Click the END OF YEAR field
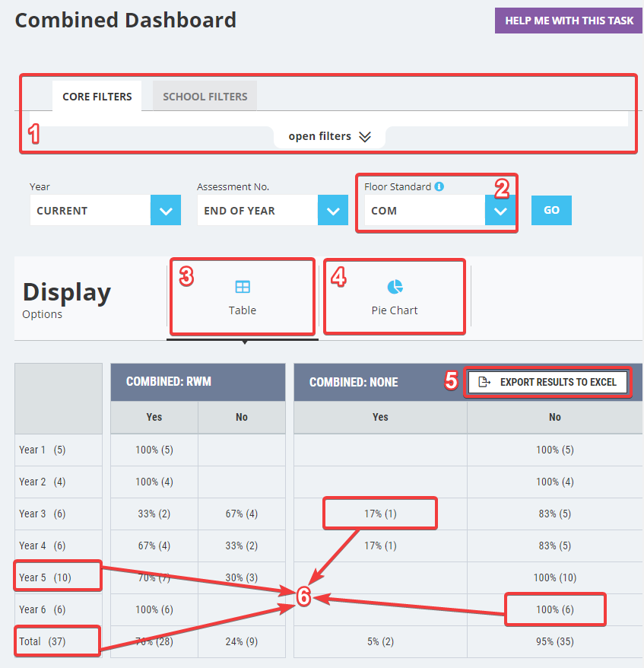Image resolution: width=644 pixels, height=668 pixels. 258,210
